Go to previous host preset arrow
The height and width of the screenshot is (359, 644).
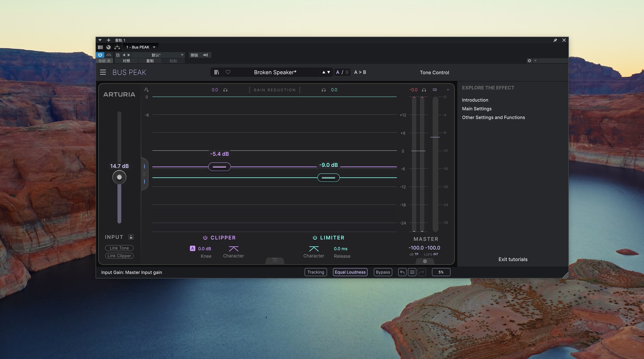tap(124, 55)
